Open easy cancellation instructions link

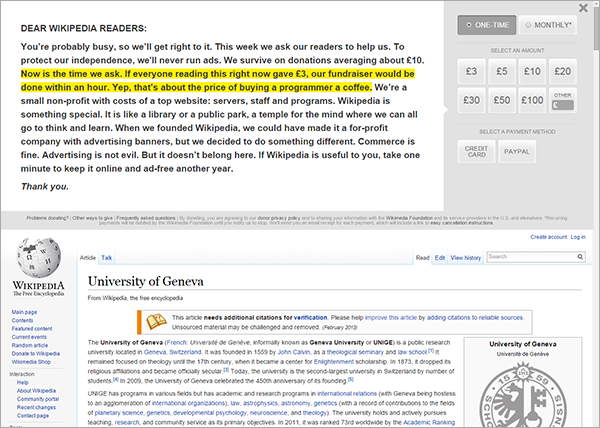pos(462,223)
